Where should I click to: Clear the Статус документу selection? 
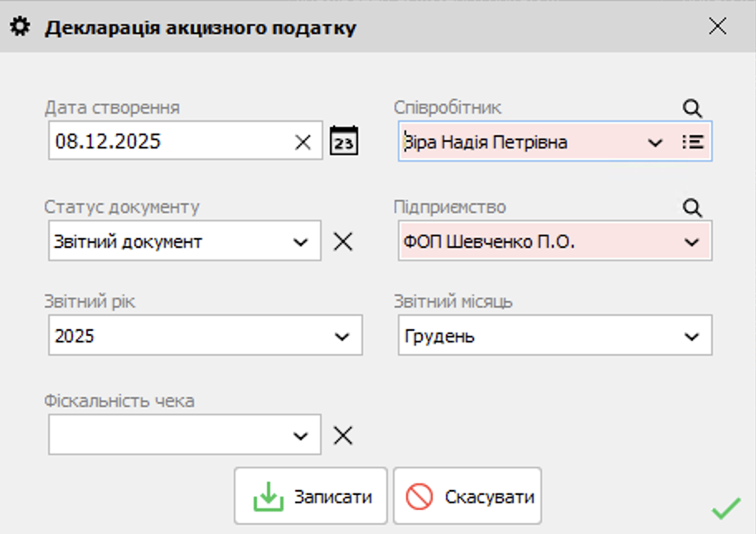point(342,240)
